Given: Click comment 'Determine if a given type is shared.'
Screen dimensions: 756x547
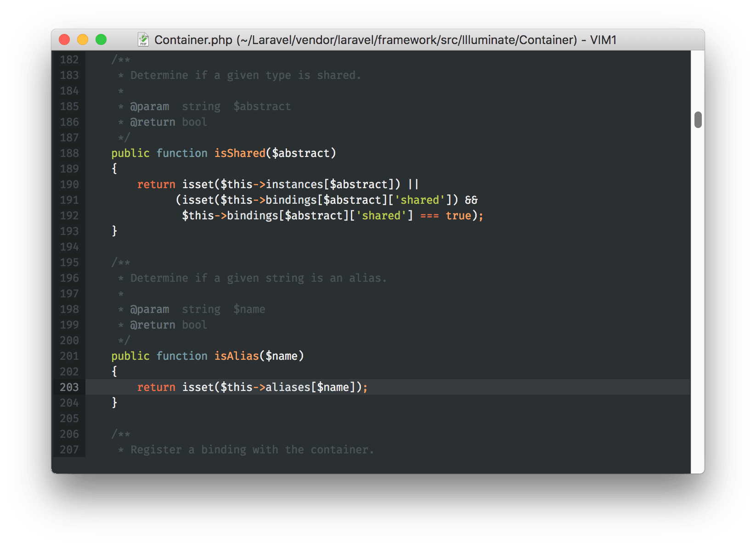Looking at the screenshot, I should point(246,75).
